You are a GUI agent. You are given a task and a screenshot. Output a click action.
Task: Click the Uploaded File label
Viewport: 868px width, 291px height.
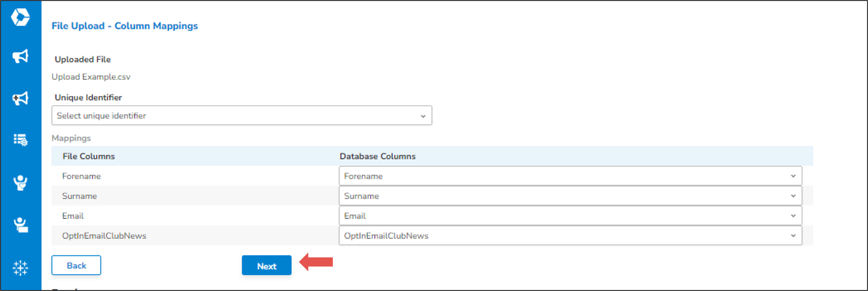tap(83, 59)
